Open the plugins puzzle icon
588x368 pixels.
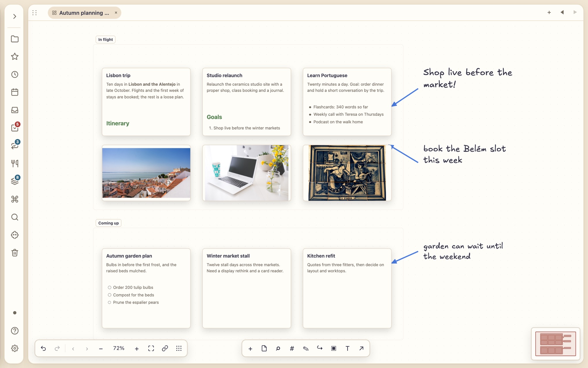(15, 235)
